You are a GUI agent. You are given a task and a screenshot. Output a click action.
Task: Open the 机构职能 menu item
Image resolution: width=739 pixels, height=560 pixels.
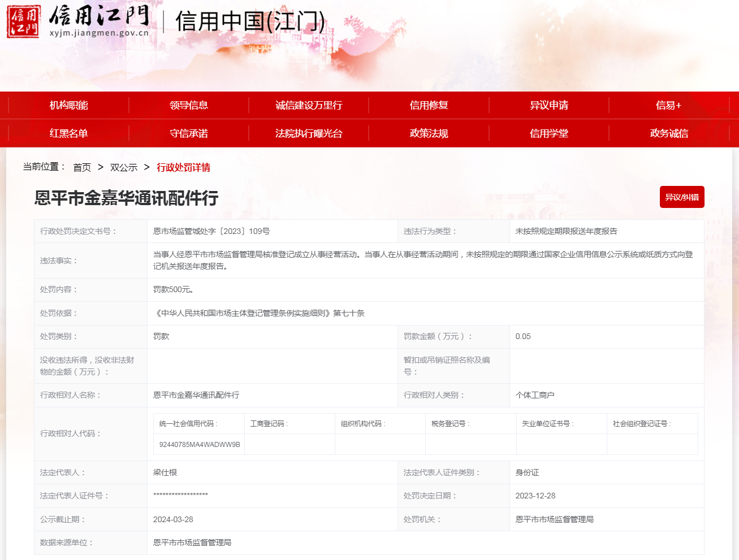[x=68, y=105]
